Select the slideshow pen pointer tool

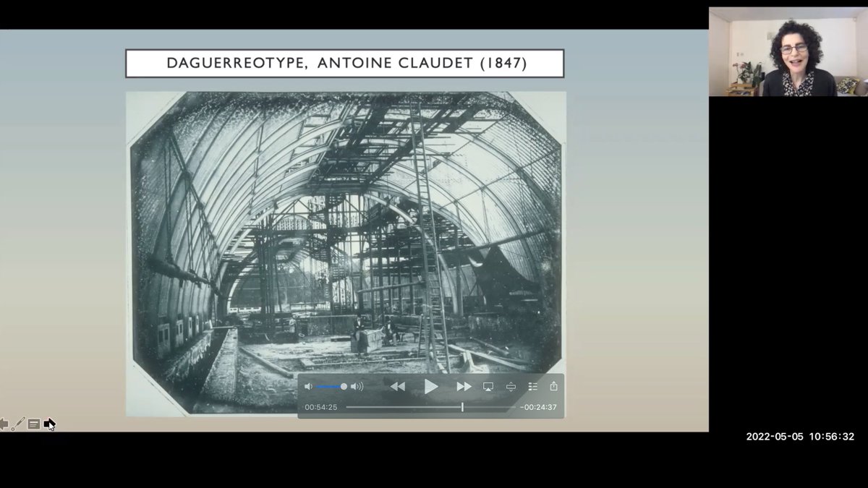pos(18,424)
